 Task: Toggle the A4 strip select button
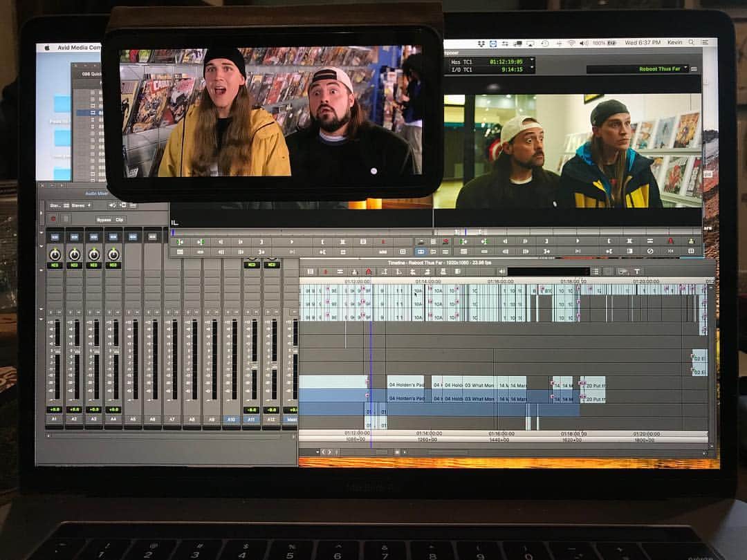click(x=113, y=236)
